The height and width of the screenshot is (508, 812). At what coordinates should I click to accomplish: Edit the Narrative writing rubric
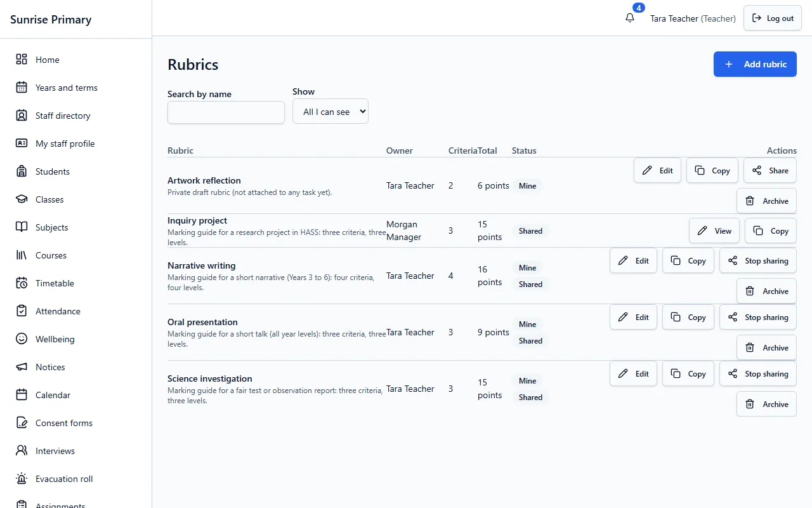(634, 260)
